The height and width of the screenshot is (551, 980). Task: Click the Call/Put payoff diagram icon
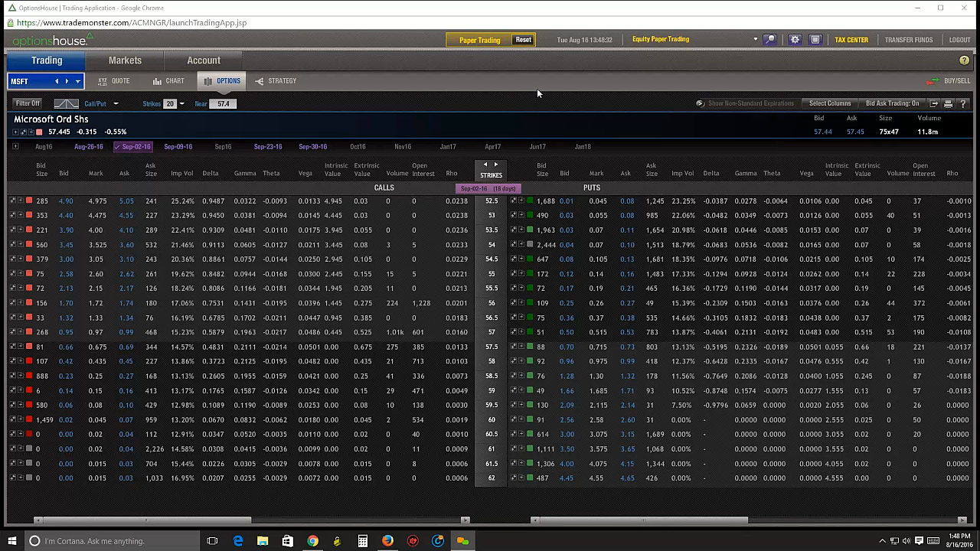tap(66, 103)
